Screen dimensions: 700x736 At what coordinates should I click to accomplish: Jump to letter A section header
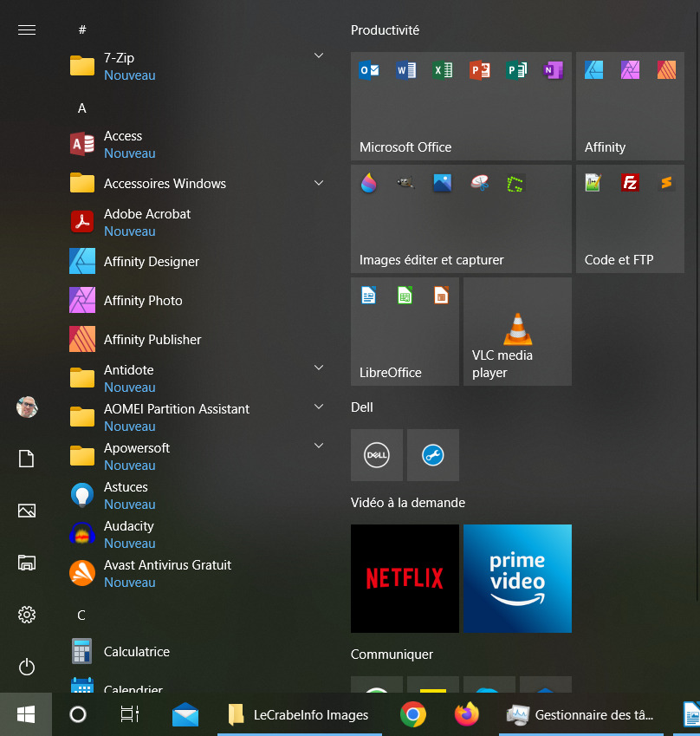(82, 108)
